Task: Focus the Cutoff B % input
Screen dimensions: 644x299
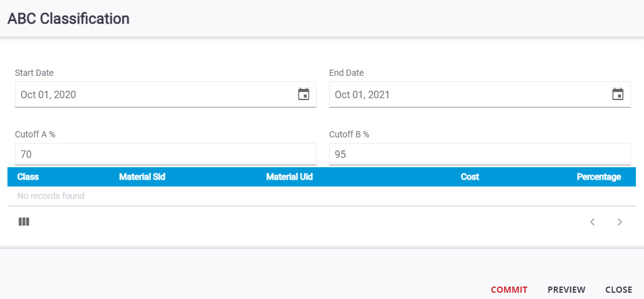Action: click(479, 154)
